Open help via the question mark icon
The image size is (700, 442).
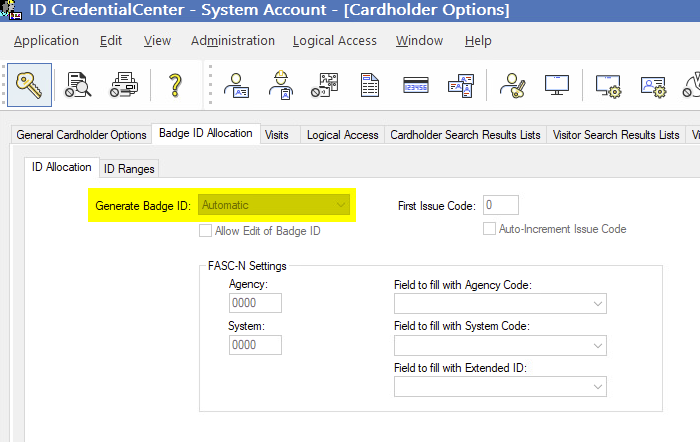175,84
